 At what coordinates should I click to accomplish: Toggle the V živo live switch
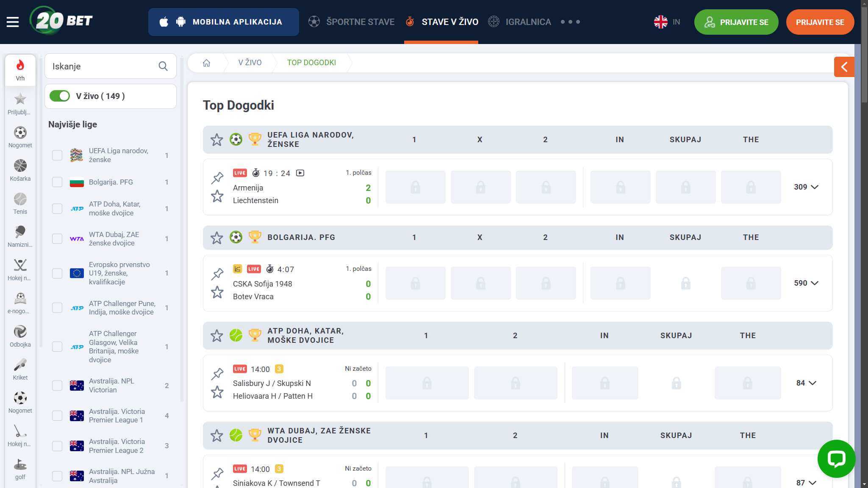tap(59, 96)
